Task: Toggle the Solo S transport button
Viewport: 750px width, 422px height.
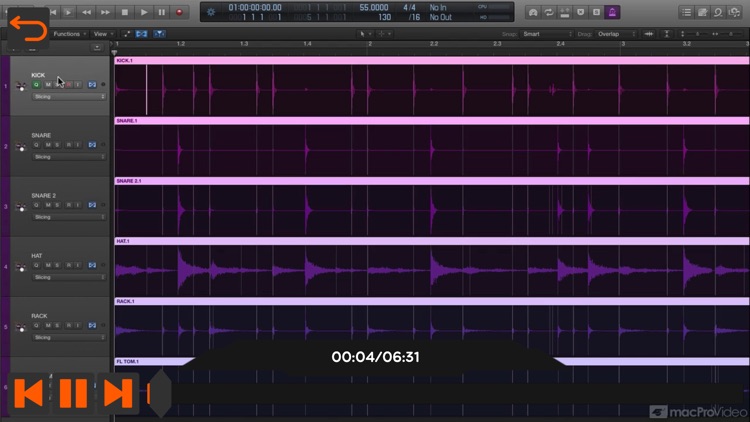Action: pyautogui.click(x=596, y=12)
